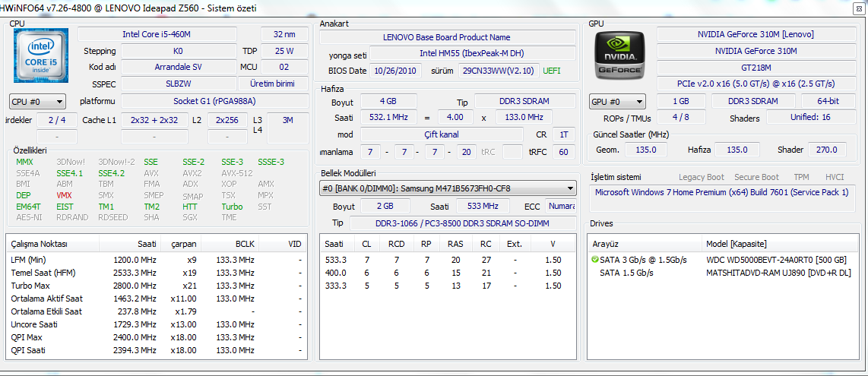This screenshot has width=868, height=376.
Task: Click the Socket G1 (rPGA988A) platform field
Action: click(x=215, y=100)
